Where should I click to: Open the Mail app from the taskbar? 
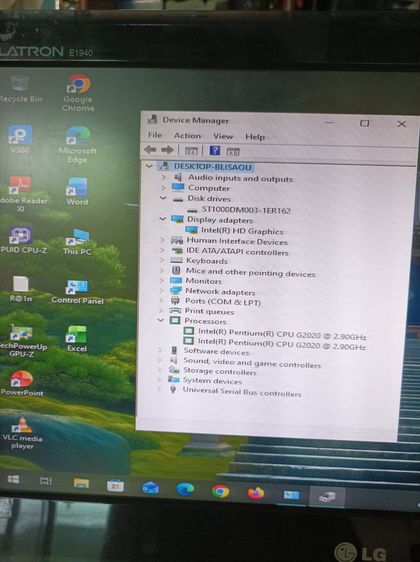coord(150,488)
